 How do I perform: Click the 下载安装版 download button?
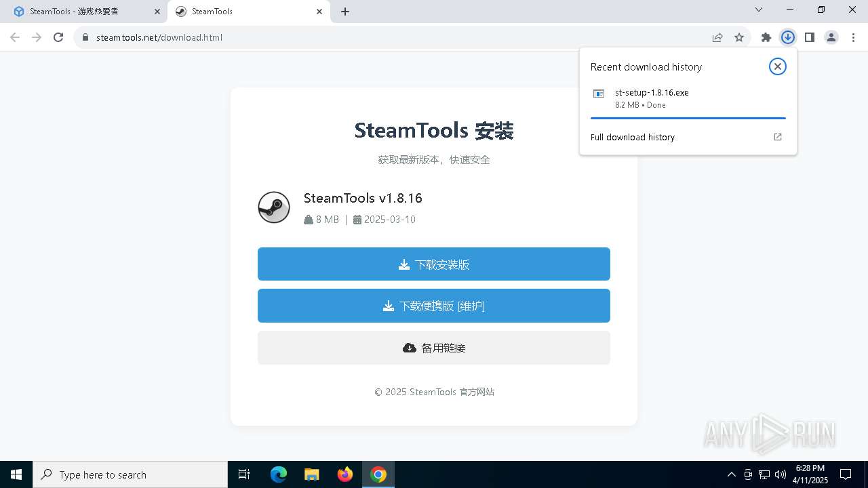[x=434, y=264]
